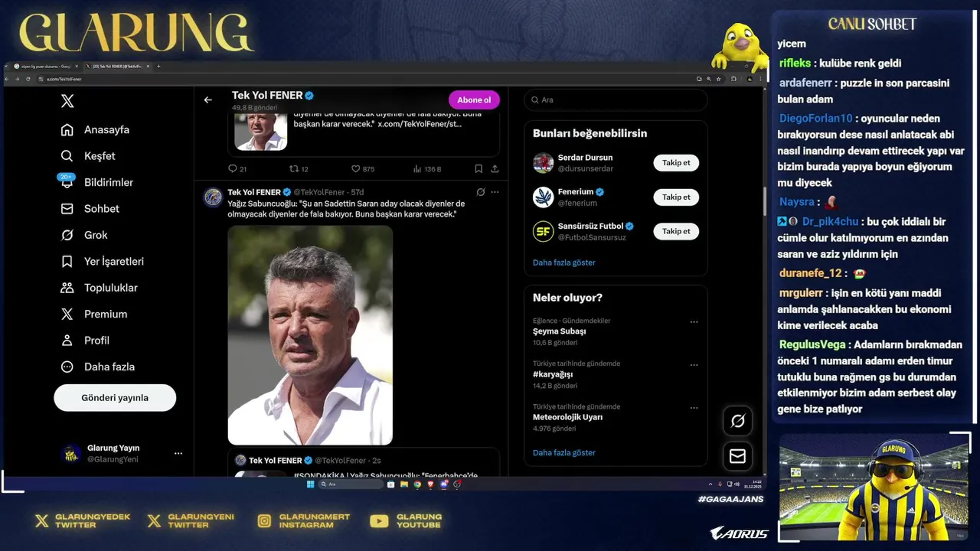
Task: Open the floating messages envelope button
Action: (738, 456)
